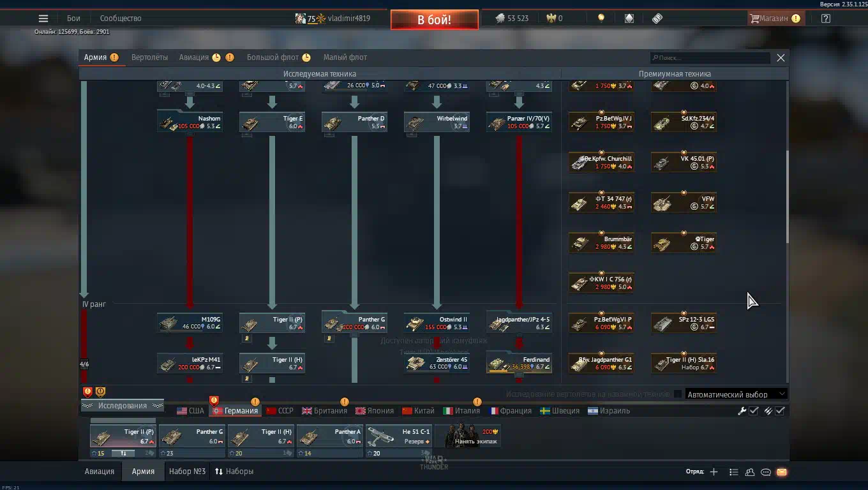Image resolution: width=868 pixels, height=490 pixels.
Task: Open player profile avatar for vladimir4819
Action: [300, 19]
